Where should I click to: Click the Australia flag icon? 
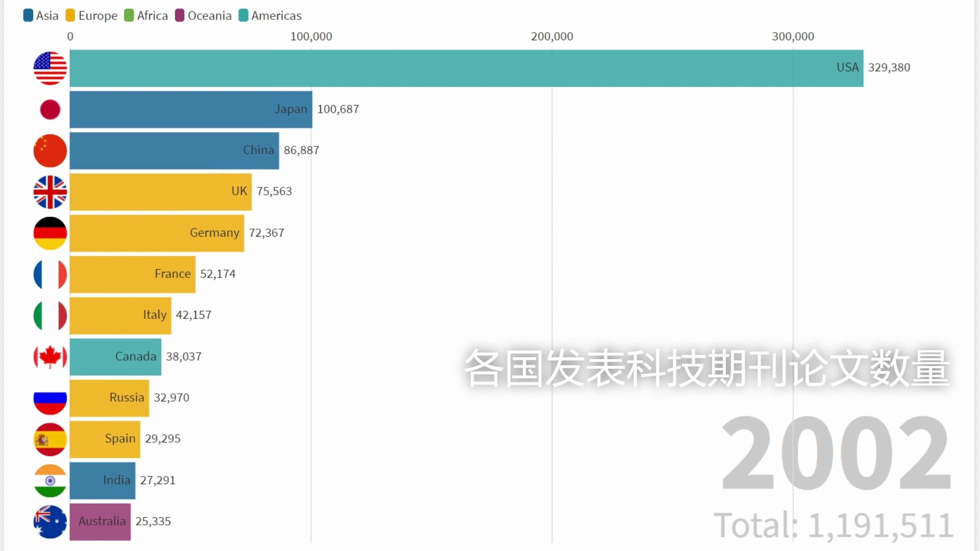[x=50, y=522]
